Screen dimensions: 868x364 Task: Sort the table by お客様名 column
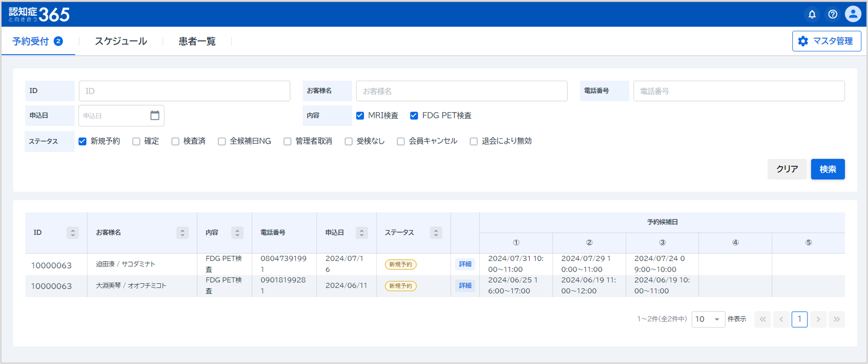point(182,233)
